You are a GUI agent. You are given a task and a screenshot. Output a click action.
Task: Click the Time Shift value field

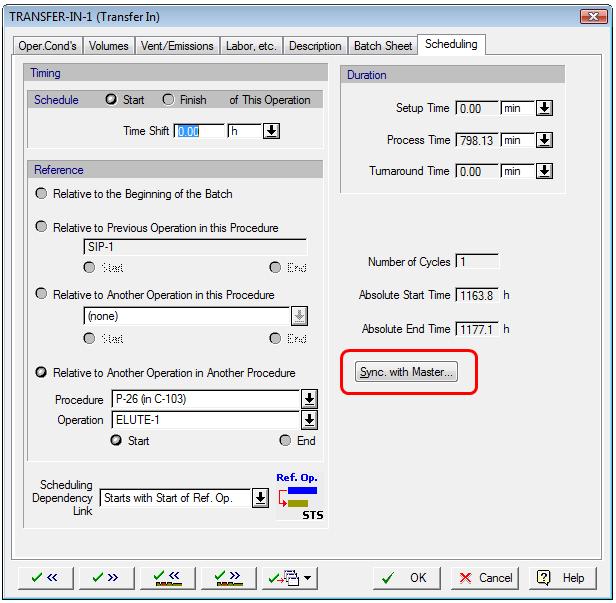pos(198,131)
